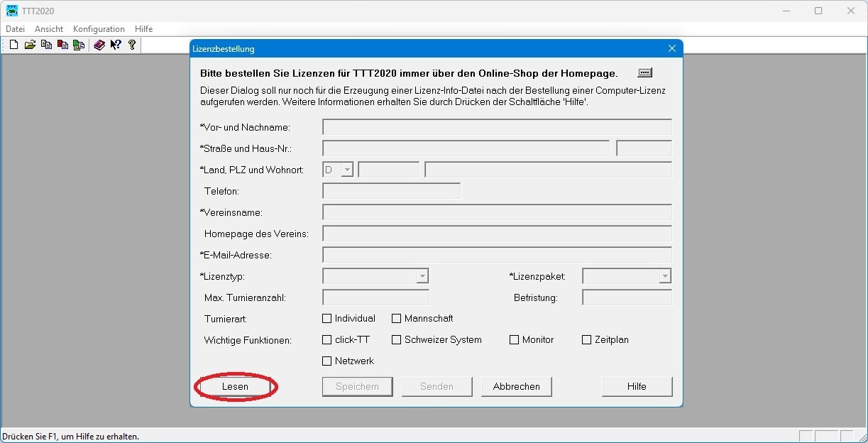Screen dimensions: 868x443
Task: Open a file with the folder icon
Action: [30, 45]
